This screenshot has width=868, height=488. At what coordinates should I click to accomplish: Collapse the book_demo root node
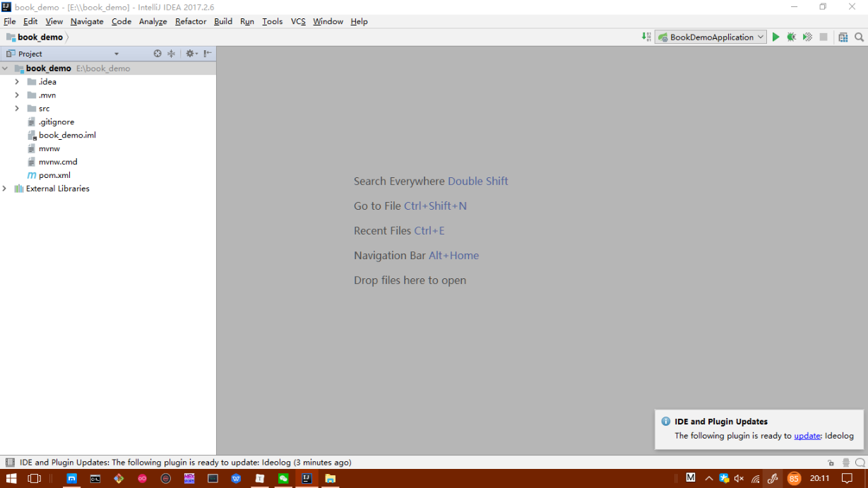coord(5,69)
